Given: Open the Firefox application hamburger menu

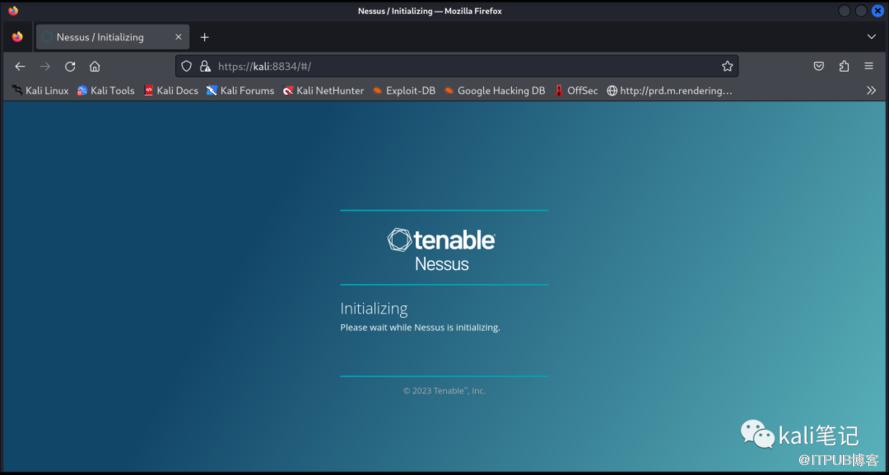Looking at the screenshot, I should [869, 66].
